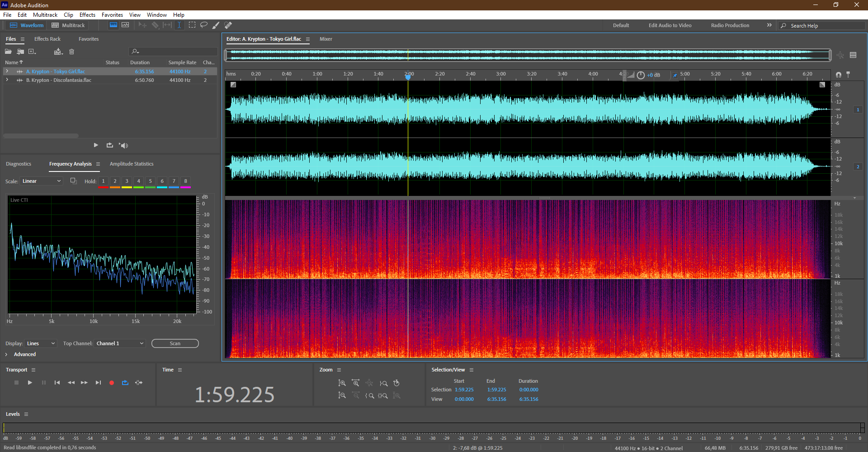Expand the Advanced section
Viewport: 868px width, 452px height.
[6, 354]
